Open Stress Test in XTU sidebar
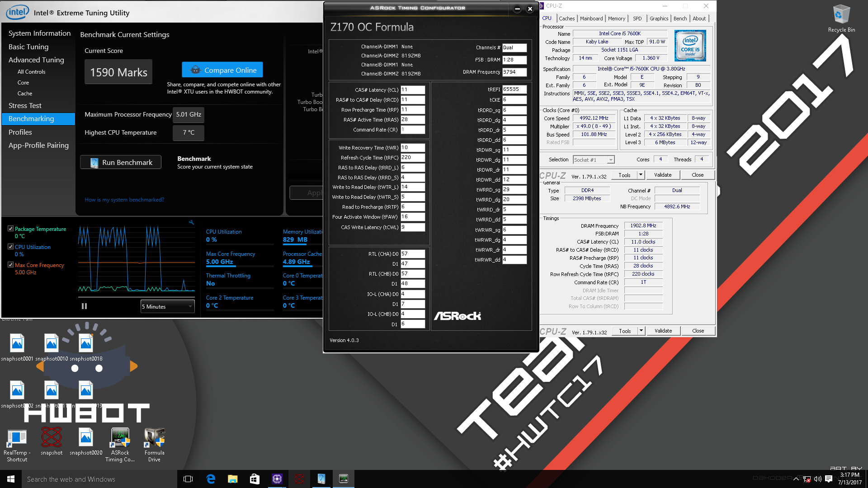868x488 pixels. point(25,105)
